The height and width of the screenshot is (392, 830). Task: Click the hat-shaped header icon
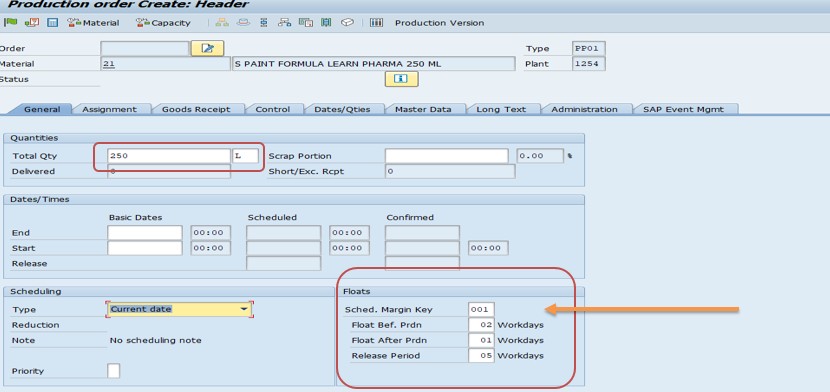coord(243,23)
